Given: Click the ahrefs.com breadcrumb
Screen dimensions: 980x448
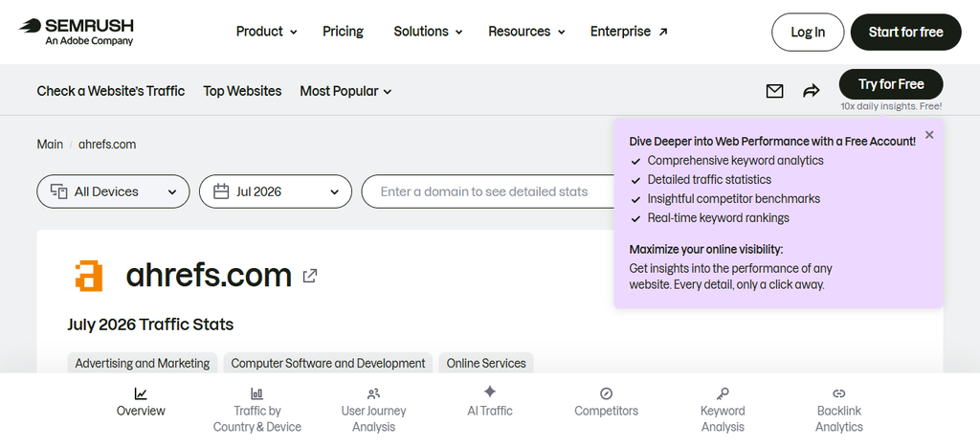Looking at the screenshot, I should (x=107, y=145).
